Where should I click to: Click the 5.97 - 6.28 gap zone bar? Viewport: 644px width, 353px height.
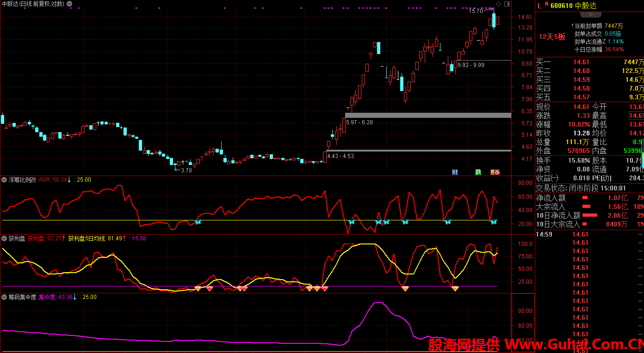click(428, 115)
